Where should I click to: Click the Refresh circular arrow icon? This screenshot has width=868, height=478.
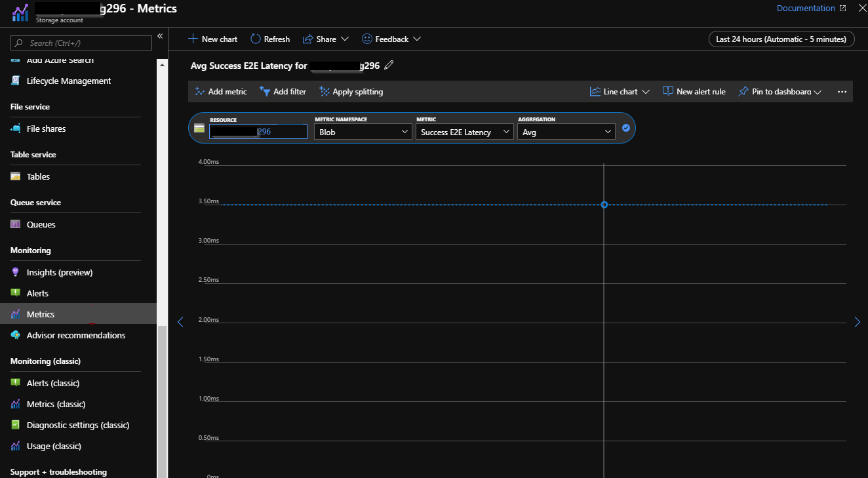click(x=256, y=39)
